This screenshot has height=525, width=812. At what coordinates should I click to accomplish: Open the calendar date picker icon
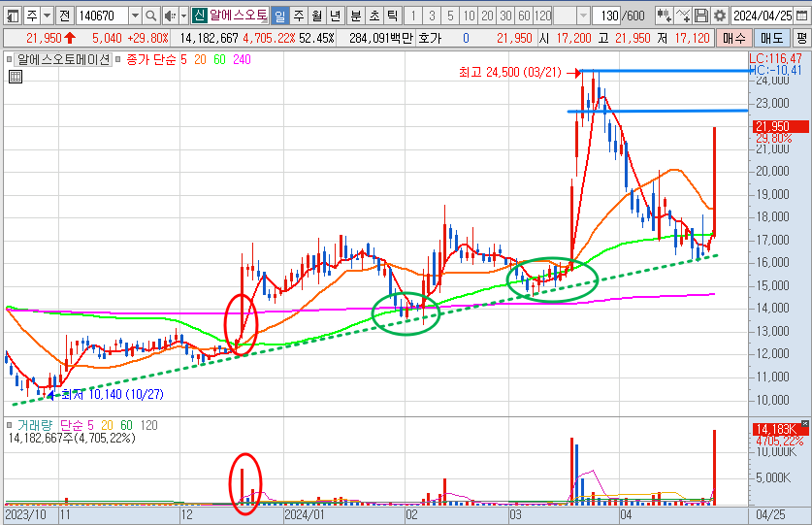[x=801, y=16]
